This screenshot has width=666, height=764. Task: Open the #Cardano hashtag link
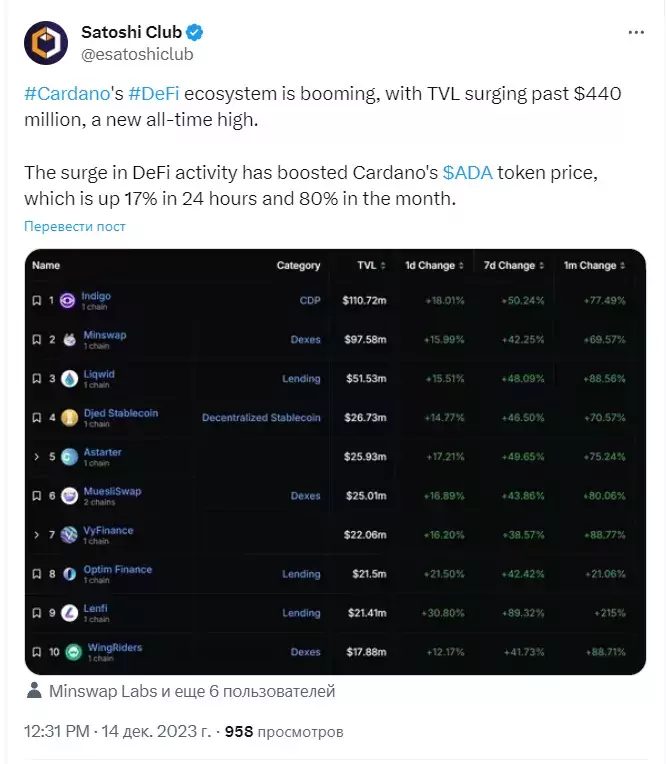pyautogui.click(x=67, y=94)
